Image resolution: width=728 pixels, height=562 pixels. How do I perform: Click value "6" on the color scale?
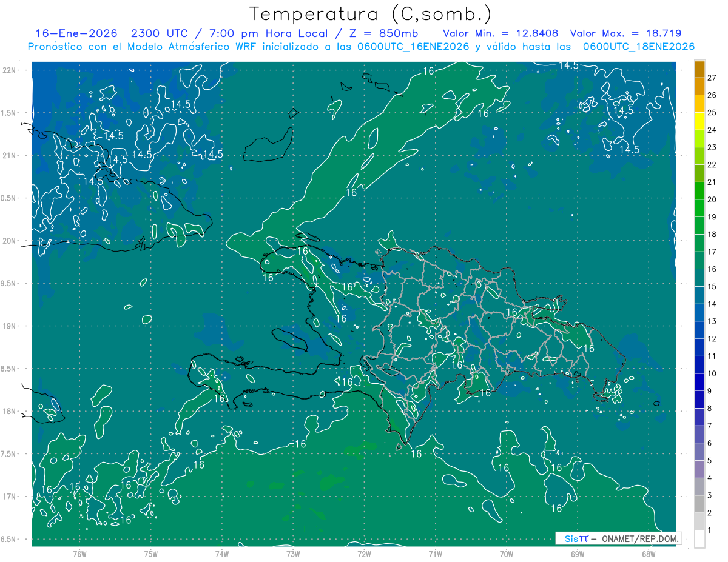click(x=710, y=443)
